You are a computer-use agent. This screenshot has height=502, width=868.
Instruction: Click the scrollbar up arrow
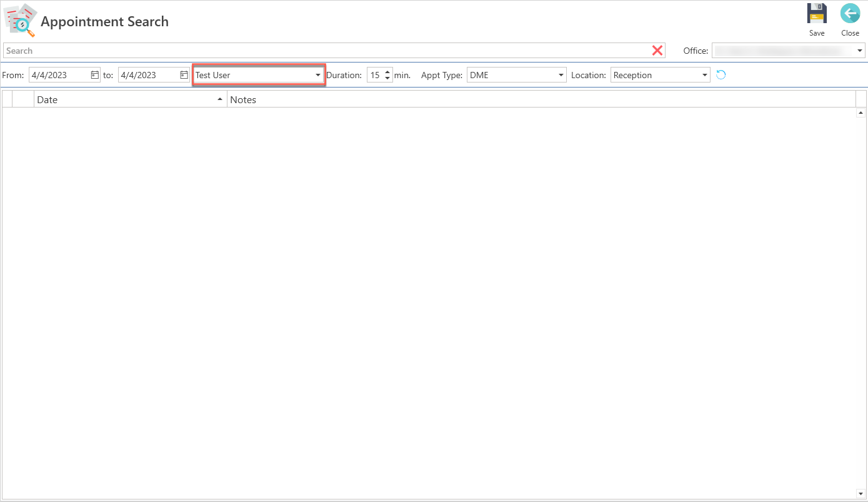point(861,113)
